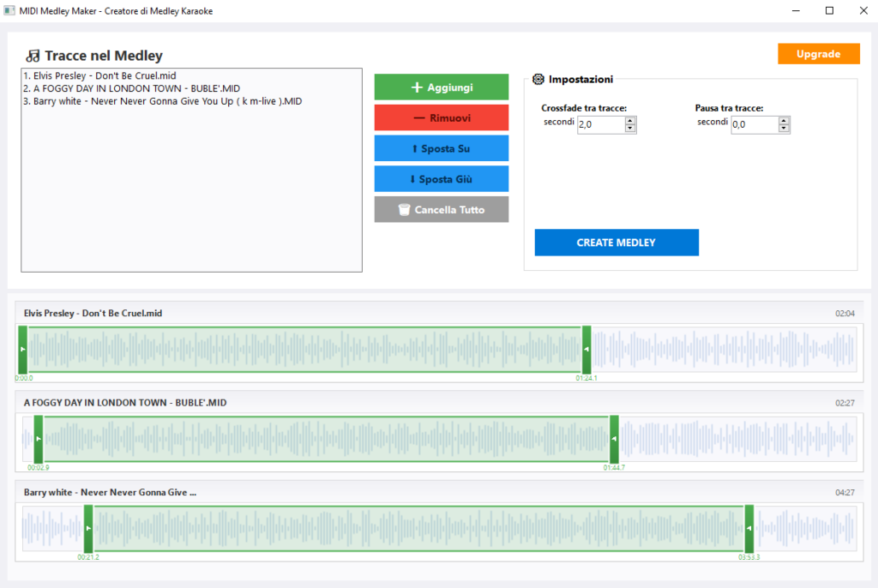The width and height of the screenshot is (878, 588).
Task: Grab the Elvis Presley waveform end handle
Action: tap(586, 350)
